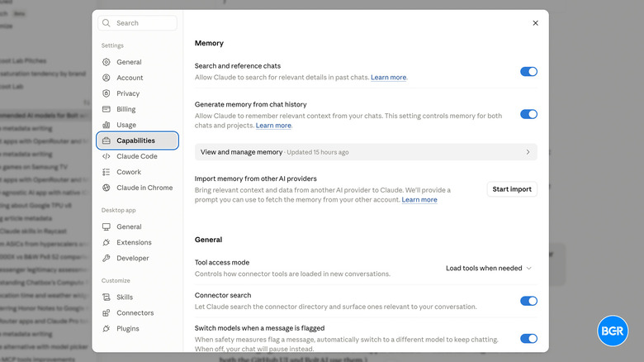644x362 pixels.
Task: Open Claude in Chrome settings
Action: (137, 188)
